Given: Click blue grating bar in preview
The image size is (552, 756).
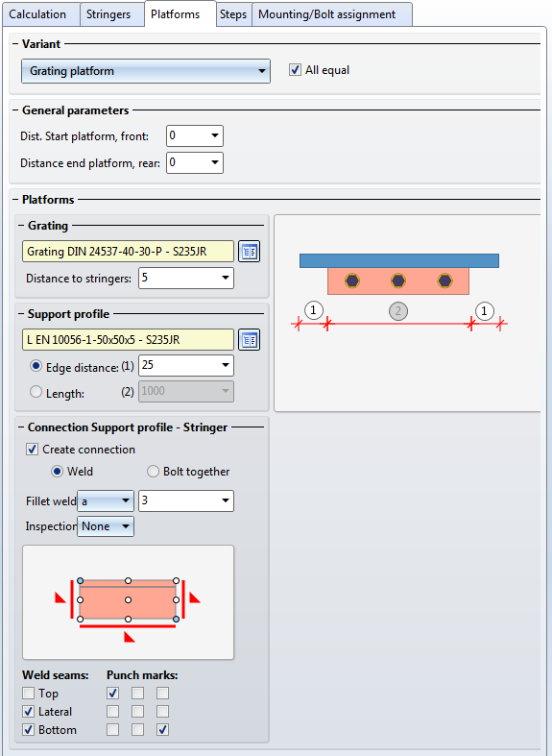Looking at the screenshot, I should click(x=399, y=261).
